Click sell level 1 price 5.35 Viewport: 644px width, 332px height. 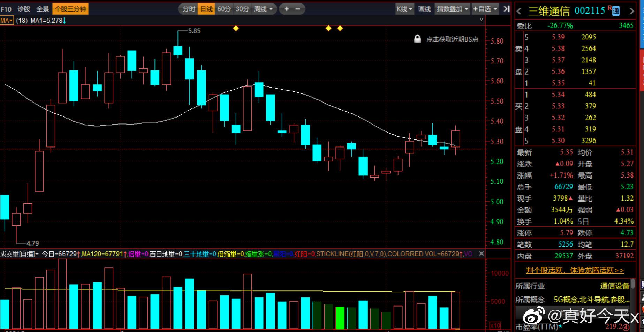pos(558,83)
